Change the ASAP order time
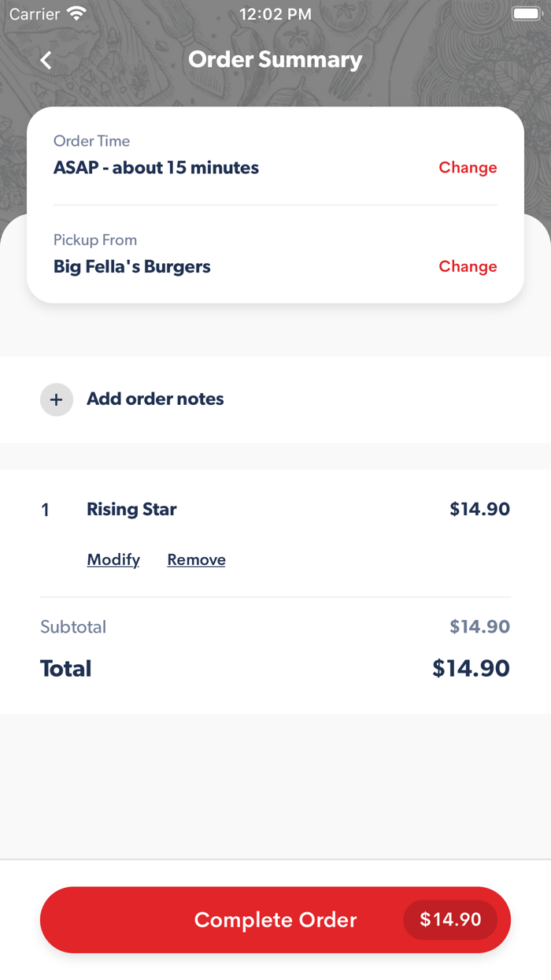Screen dimensions: 551x980 coord(468,167)
